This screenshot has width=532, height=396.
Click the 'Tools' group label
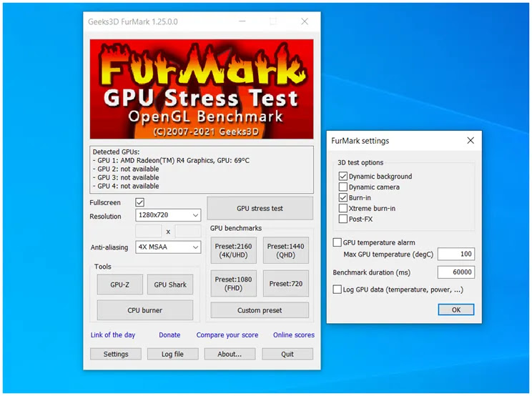103,267
